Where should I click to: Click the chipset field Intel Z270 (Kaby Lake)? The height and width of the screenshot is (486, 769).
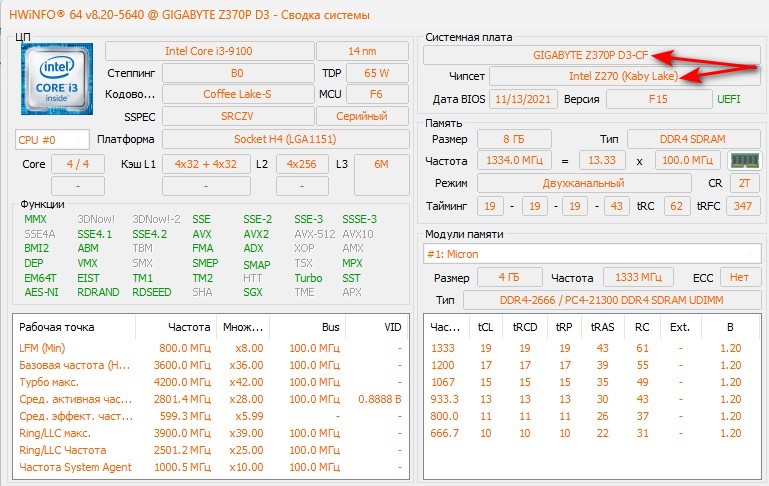[x=625, y=76]
